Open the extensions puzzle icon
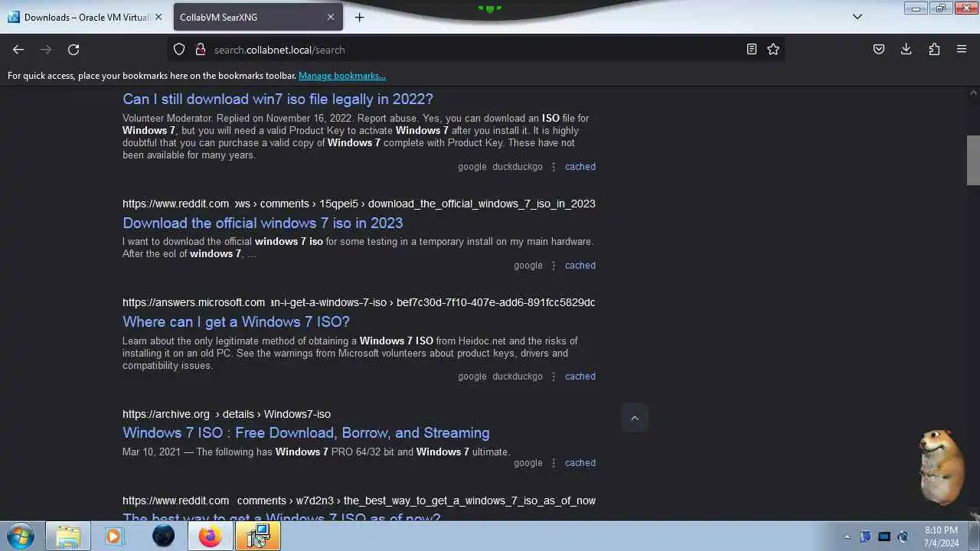Viewport: 980px width, 551px height. coord(934,50)
